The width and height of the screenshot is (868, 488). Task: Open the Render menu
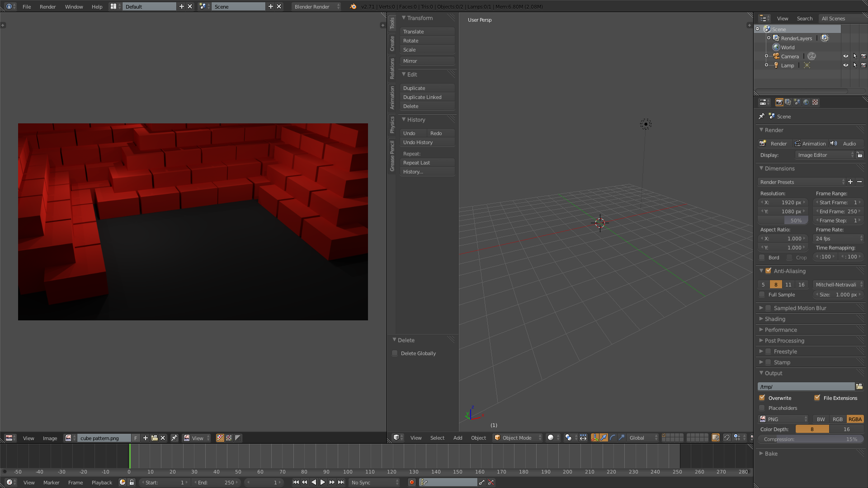(47, 6)
